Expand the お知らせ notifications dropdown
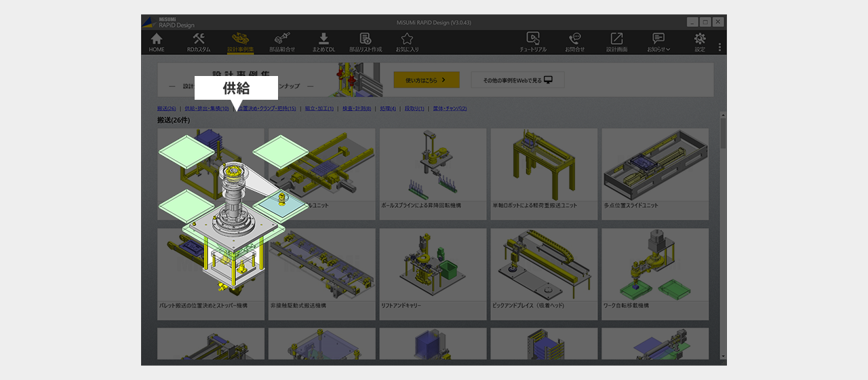 tap(658, 42)
